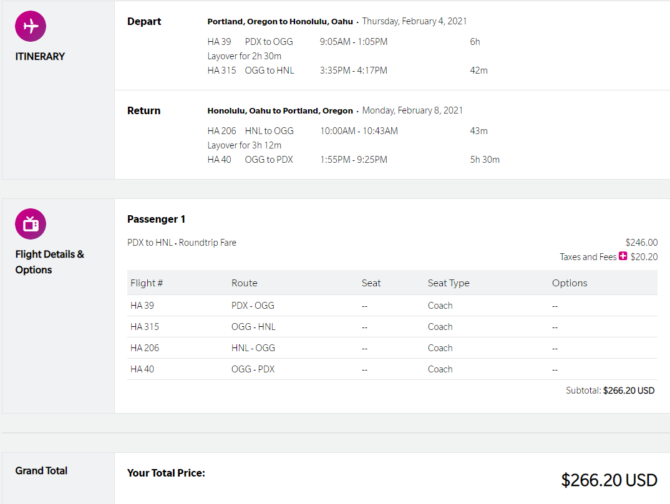670x504 pixels.
Task: Select Honolulu, Oahu to Portland, Oregon title
Action: tap(280, 111)
